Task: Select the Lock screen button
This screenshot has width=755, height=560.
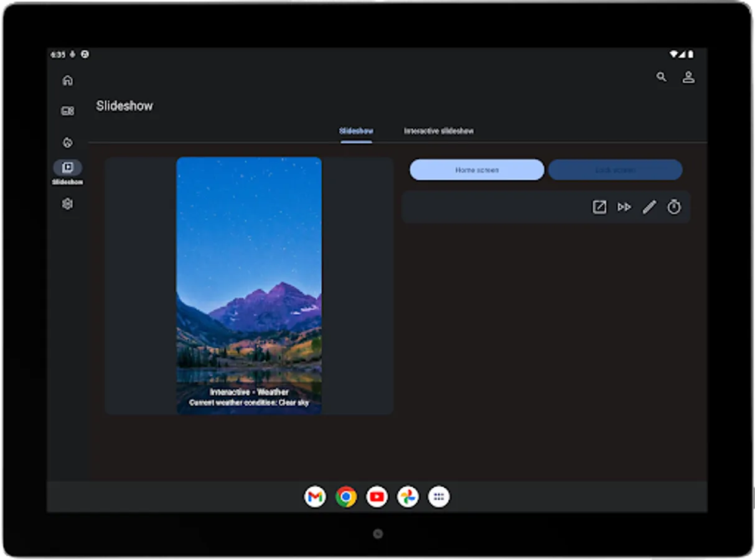Action: point(615,170)
